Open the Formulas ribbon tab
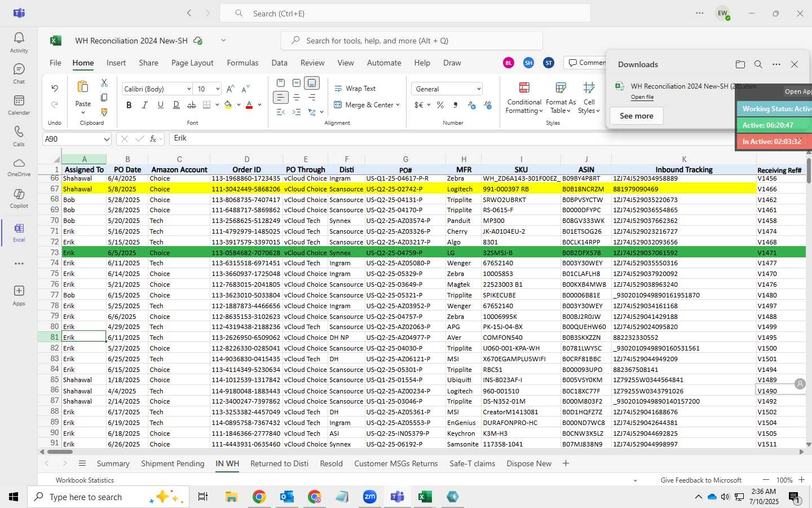 click(x=242, y=63)
